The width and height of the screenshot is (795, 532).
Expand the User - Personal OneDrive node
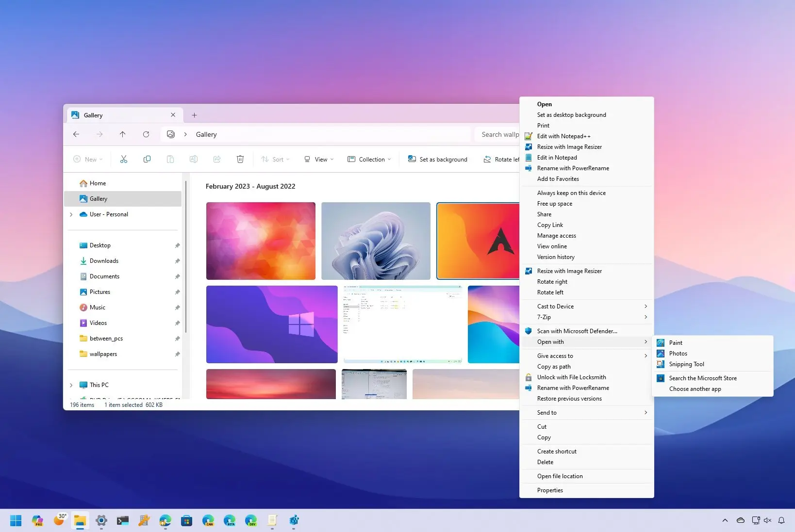(x=71, y=214)
